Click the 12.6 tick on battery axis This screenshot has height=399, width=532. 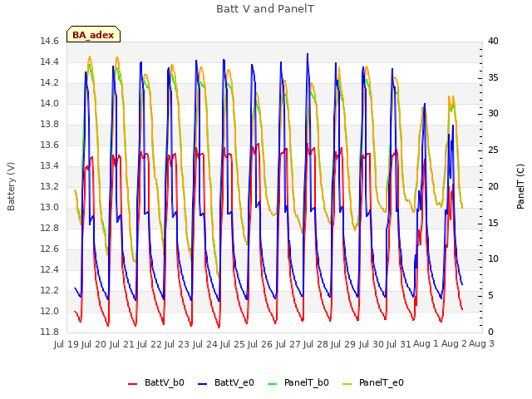tap(50, 249)
